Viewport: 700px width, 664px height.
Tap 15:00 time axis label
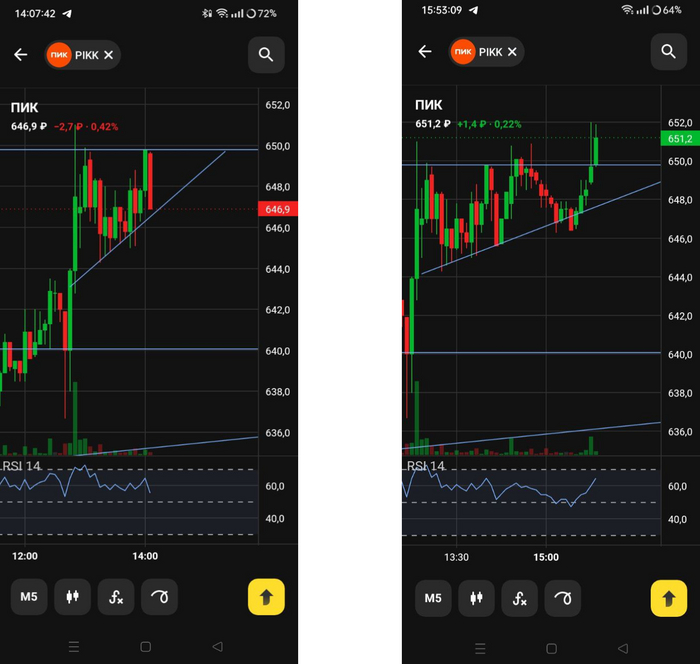click(x=546, y=557)
